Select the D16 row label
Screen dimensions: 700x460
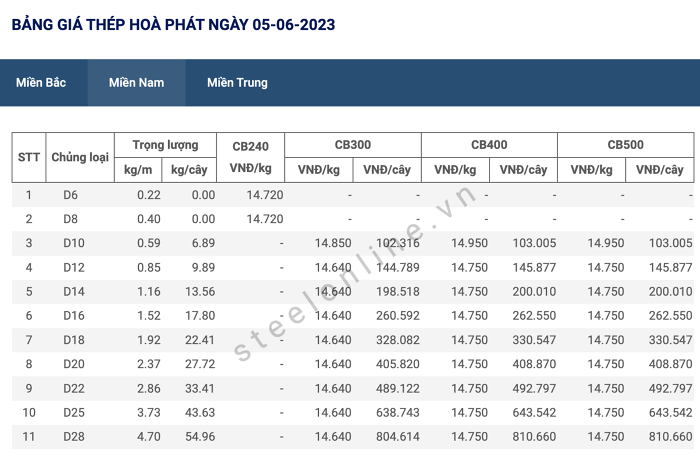click(74, 316)
